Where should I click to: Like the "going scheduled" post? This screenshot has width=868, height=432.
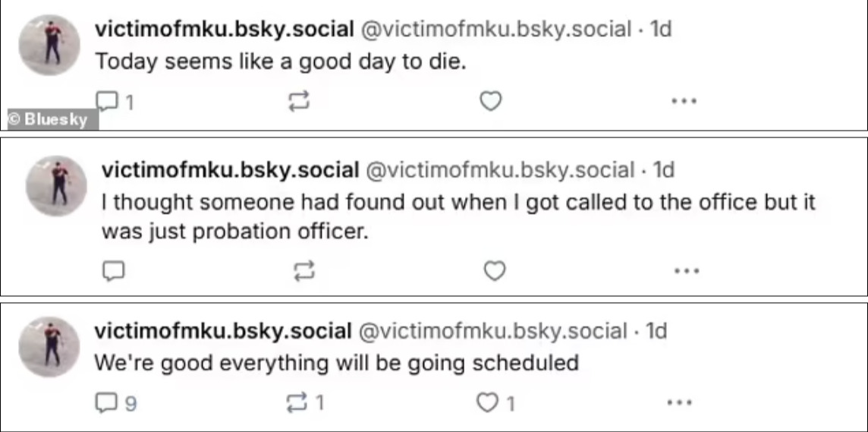[486, 402]
